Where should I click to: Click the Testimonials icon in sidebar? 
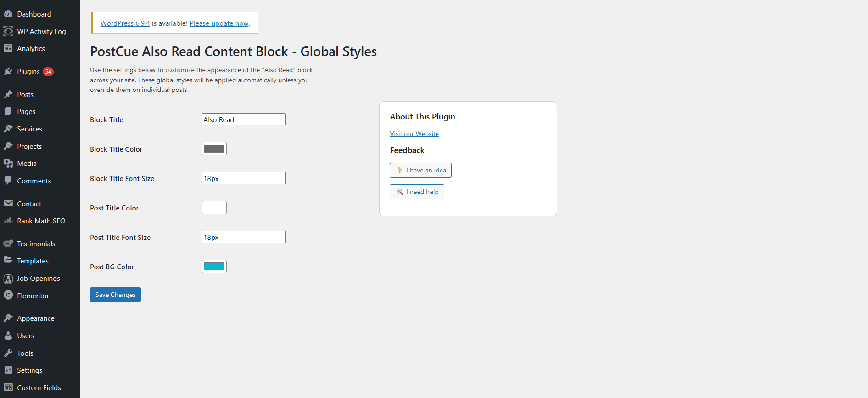click(8, 244)
